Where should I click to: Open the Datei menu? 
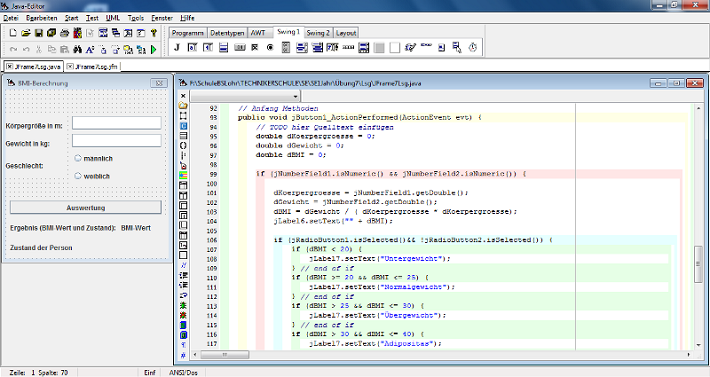point(11,18)
